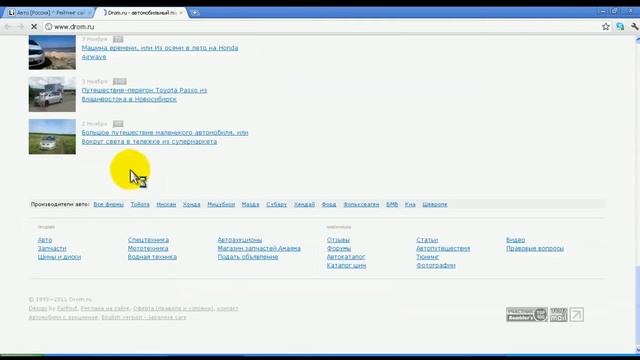Select Мазда in manufacturers row
Screen dimensions: 640x360
(x=251, y=204)
